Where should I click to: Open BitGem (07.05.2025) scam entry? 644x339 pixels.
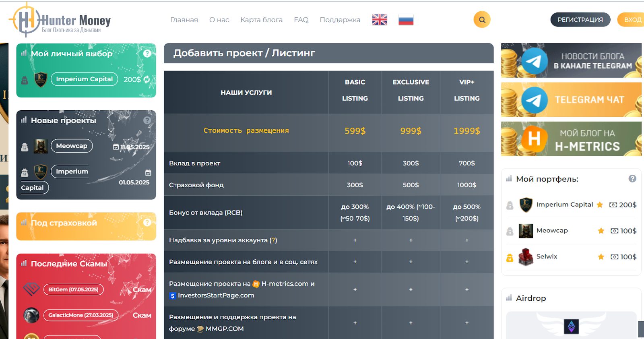(x=73, y=289)
